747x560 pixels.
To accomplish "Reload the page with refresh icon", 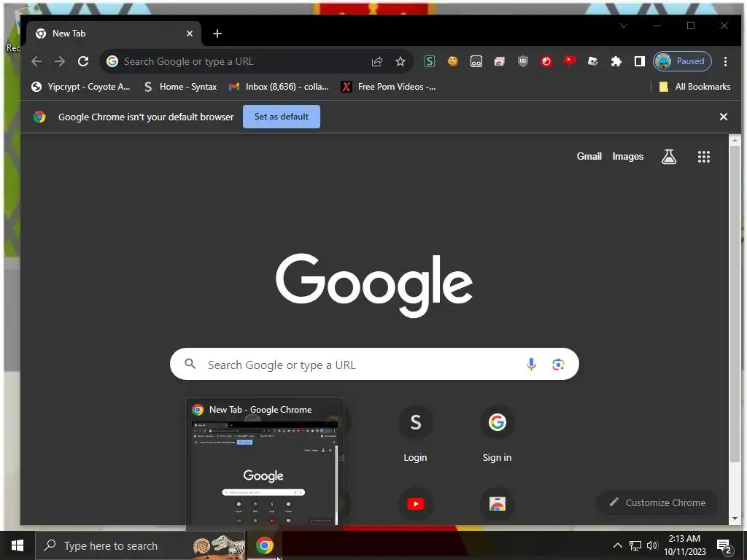I will [x=83, y=61].
